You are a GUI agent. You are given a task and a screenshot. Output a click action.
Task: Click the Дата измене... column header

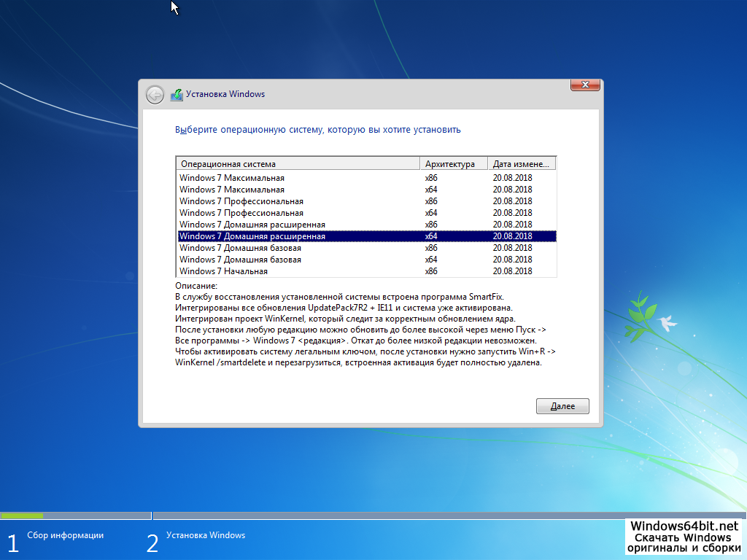click(x=521, y=164)
